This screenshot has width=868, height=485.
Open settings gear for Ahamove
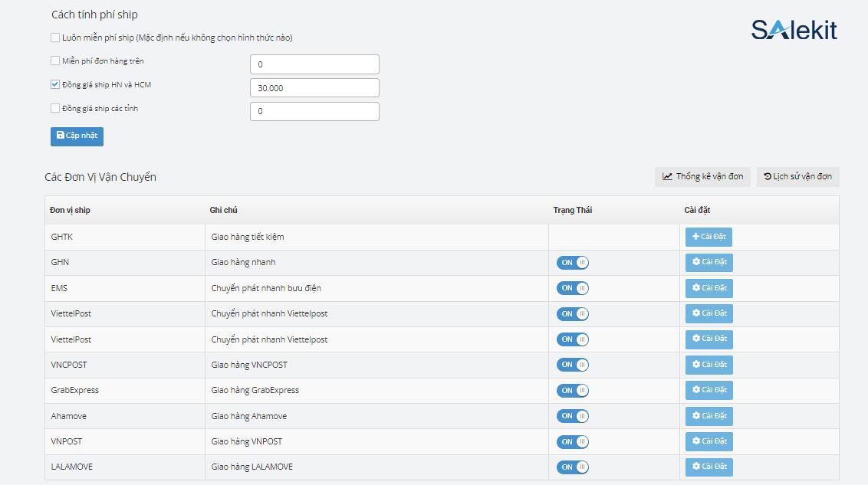tap(709, 416)
